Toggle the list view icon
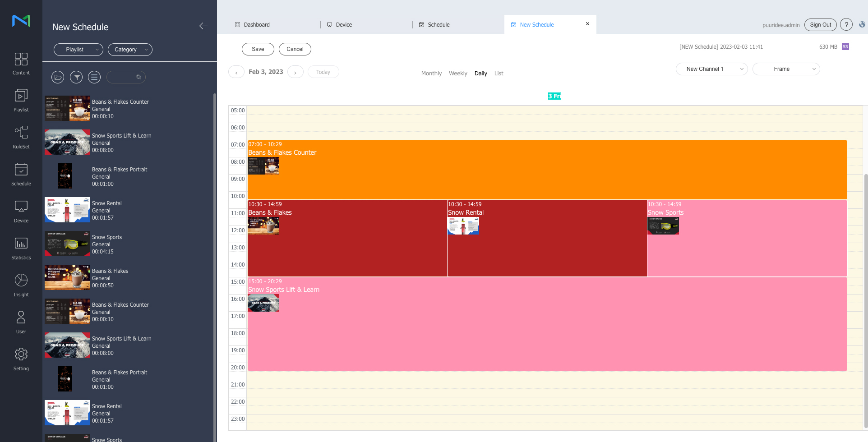 point(94,77)
